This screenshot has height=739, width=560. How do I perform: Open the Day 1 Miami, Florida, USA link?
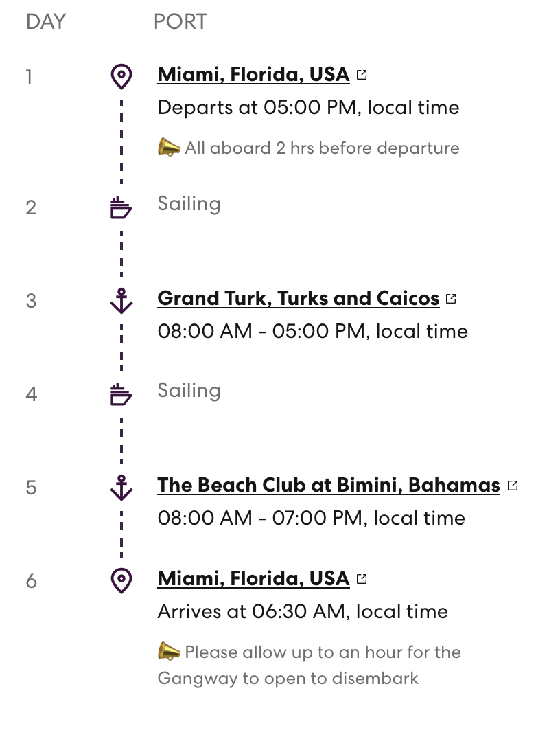(253, 74)
